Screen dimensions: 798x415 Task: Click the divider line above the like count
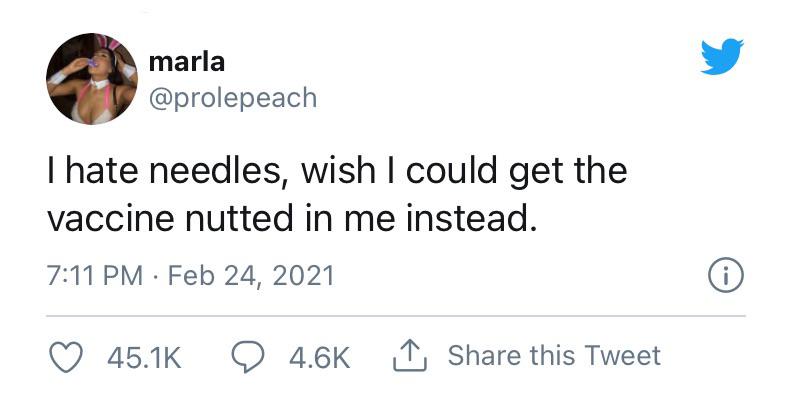click(x=398, y=316)
